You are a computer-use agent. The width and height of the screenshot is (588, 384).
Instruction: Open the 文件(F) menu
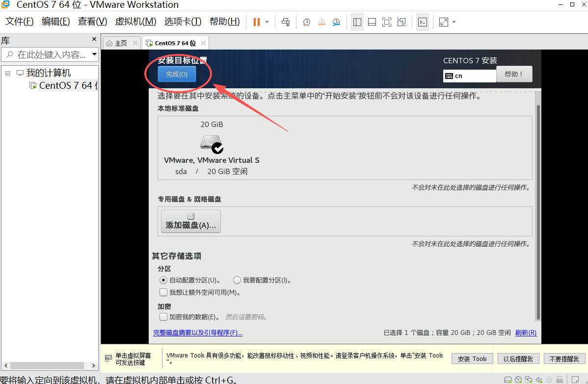(x=20, y=22)
